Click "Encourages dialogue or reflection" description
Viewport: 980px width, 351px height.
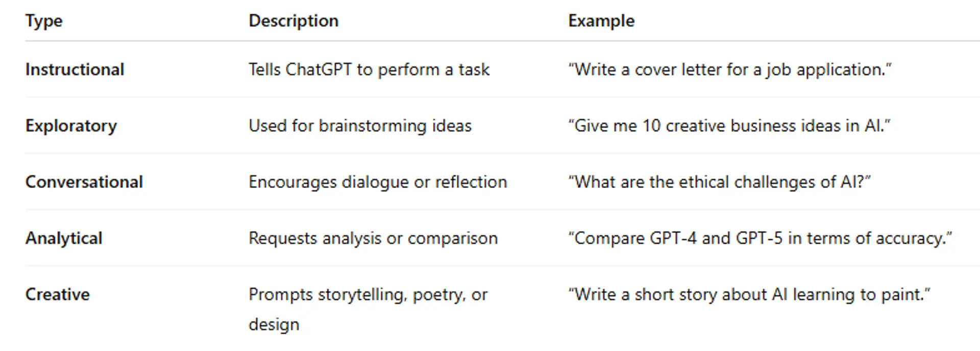(x=378, y=182)
